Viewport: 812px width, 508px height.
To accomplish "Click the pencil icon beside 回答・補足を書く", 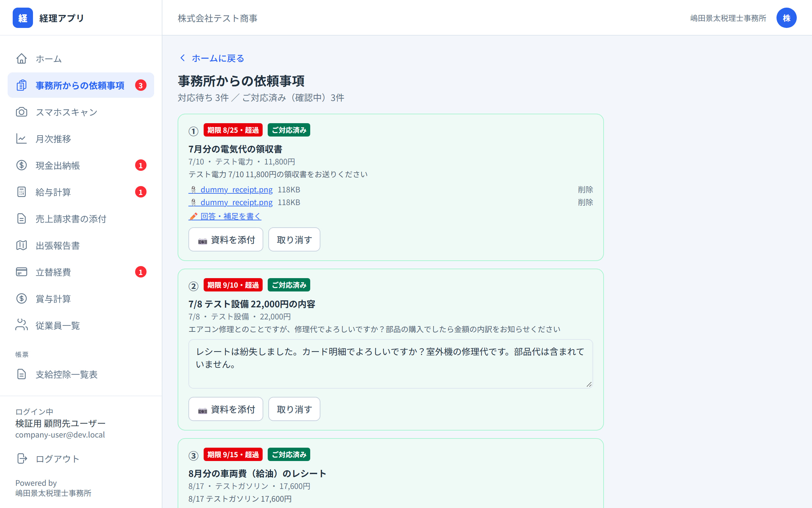I will (193, 216).
